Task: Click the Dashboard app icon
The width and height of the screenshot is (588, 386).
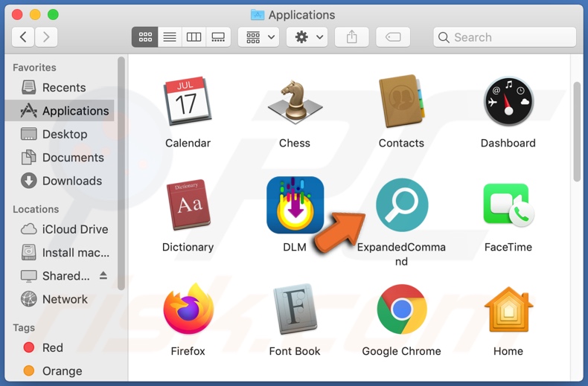Action: 508,101
